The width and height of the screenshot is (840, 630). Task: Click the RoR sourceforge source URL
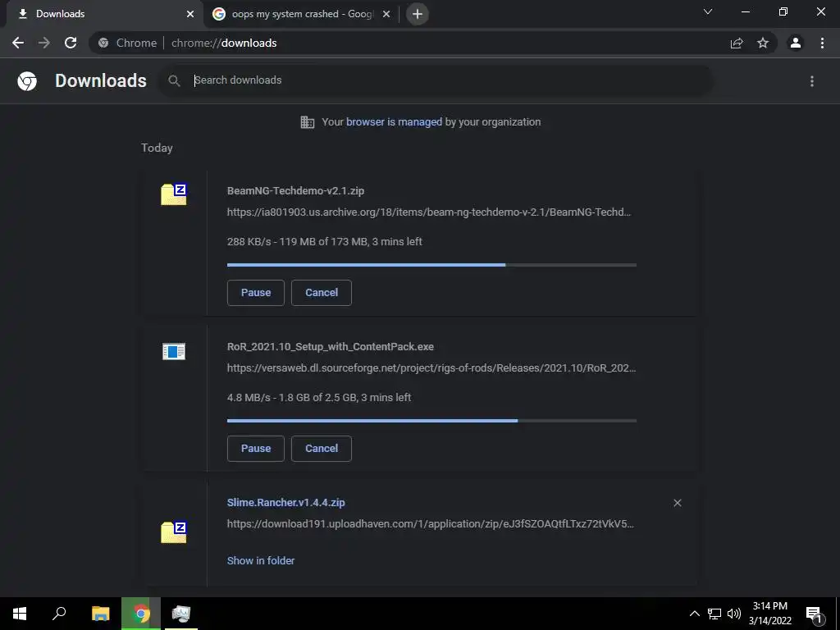point(431,368)
